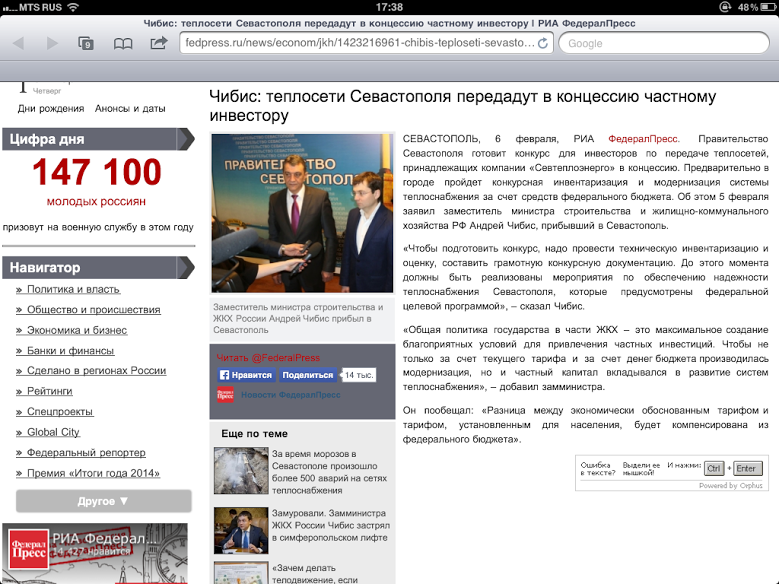Tap the 48% battery indicator
This screenshot has height=584, width=779.
755,7
